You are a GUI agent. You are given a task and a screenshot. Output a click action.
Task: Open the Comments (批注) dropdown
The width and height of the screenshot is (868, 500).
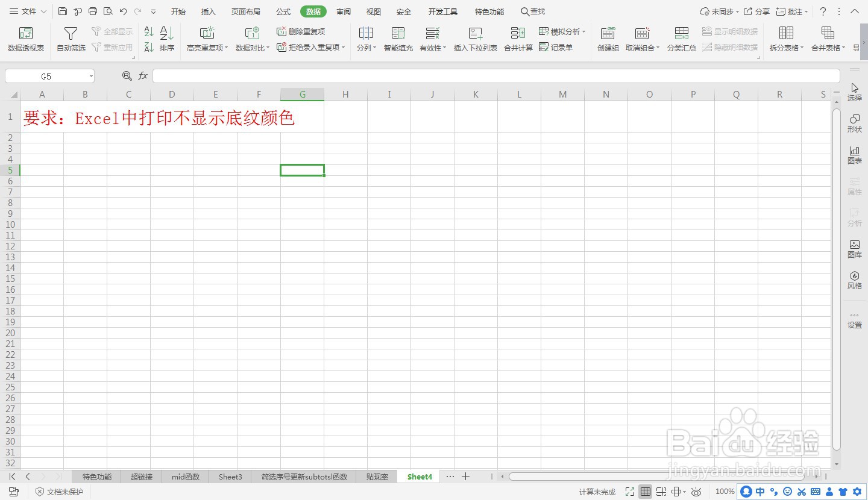pyautogui.click(x=792, y=11)
